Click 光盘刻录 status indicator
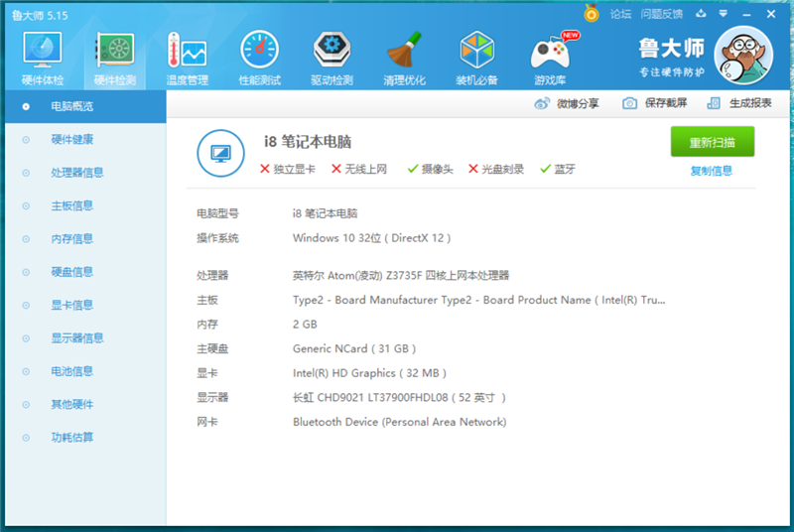Screen dimensions: 794x532 point(495,169)
